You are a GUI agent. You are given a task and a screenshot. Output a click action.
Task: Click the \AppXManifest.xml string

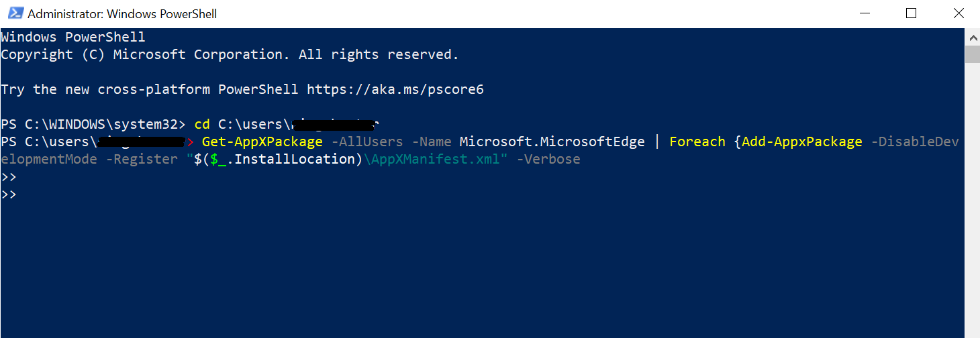click(435, 159)
